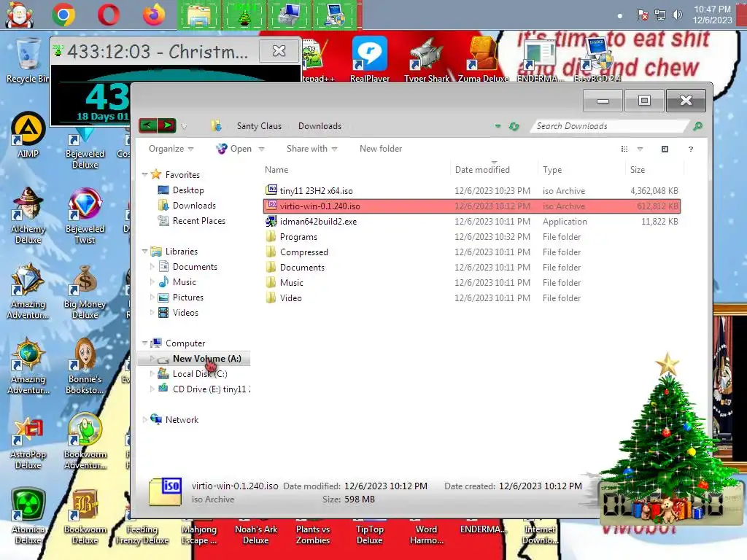Close the Christmas countdown window
The image size is (747, 560).
point(279,50)
